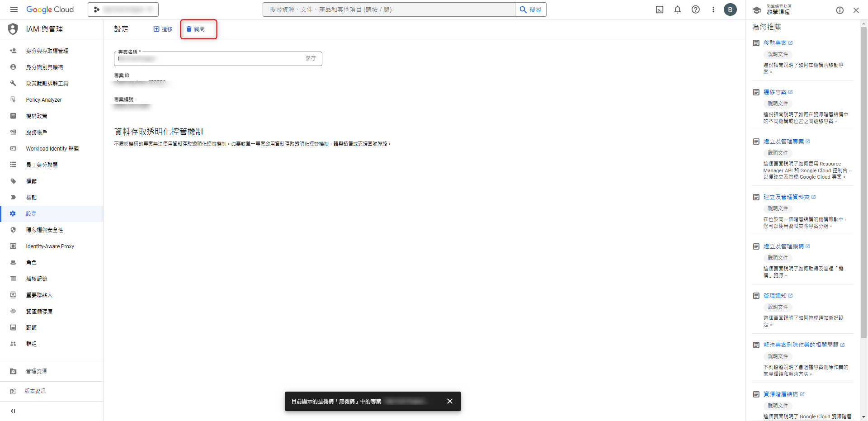Open 身分與存取權管理 in sidebar
This screenshot has width=868, height=421.
coord(52,51)
